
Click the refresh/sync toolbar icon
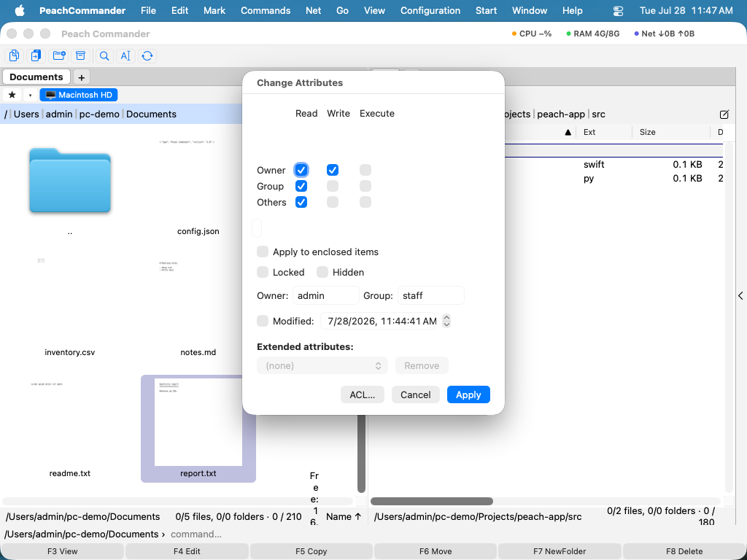(147, 55)
